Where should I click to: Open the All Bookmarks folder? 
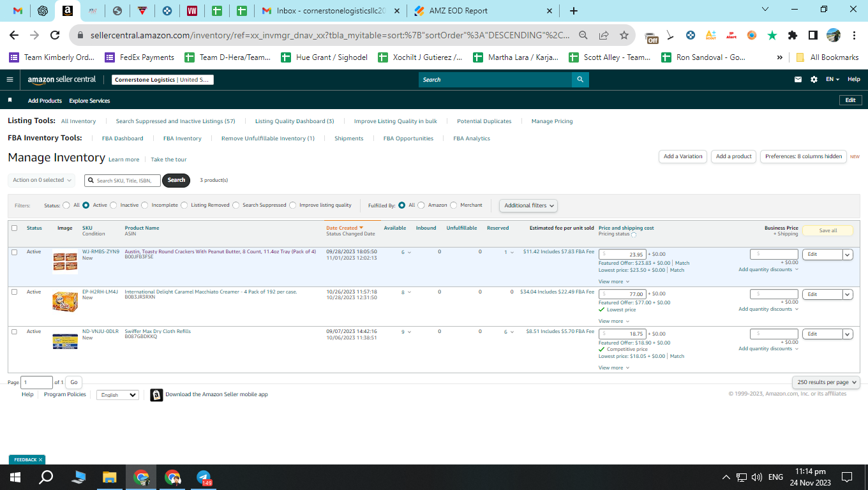pos(827,57)
